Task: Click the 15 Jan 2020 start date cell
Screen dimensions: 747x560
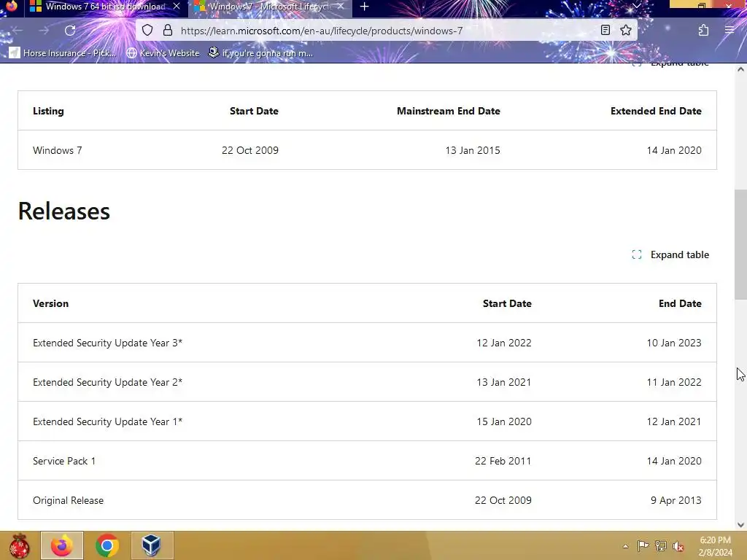Action: tap(504, 422)
